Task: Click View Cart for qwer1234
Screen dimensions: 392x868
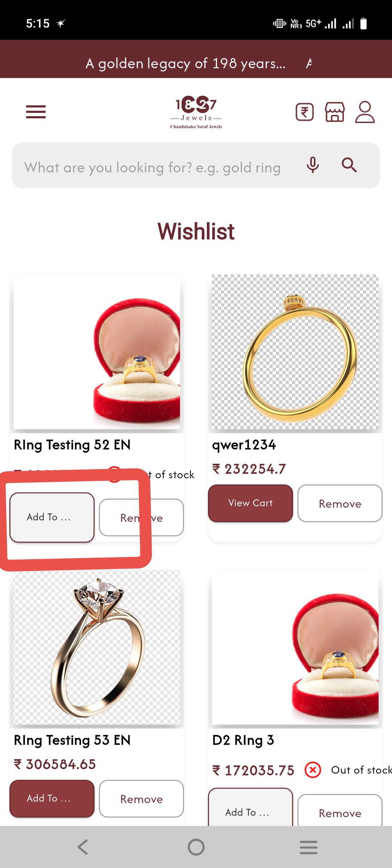Action: [x=250, y=503]
